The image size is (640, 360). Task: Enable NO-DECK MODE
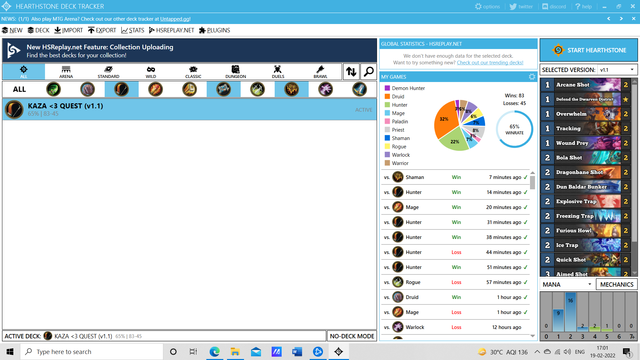tap(351, 336)
